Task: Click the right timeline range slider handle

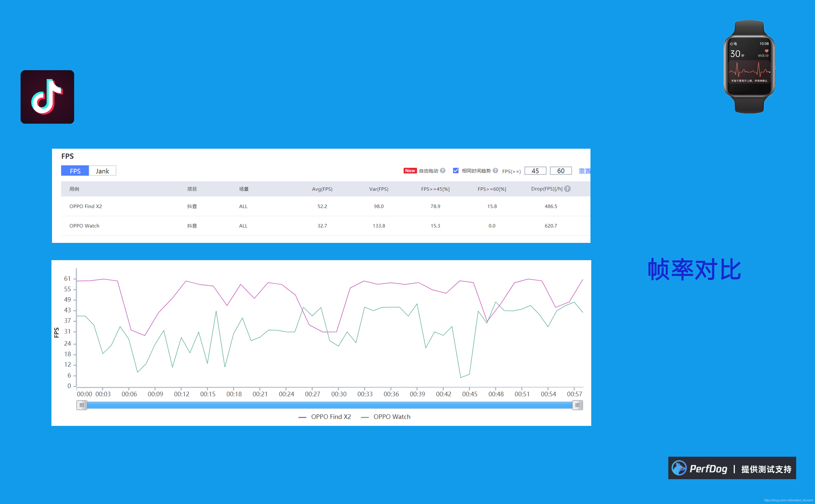Action: coord(577,405)
